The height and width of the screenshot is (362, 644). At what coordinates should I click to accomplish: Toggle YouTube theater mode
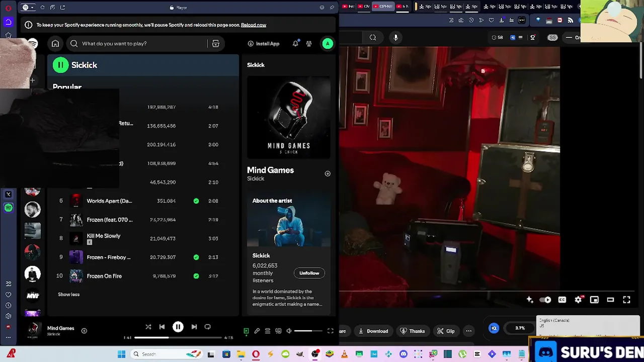610,300
